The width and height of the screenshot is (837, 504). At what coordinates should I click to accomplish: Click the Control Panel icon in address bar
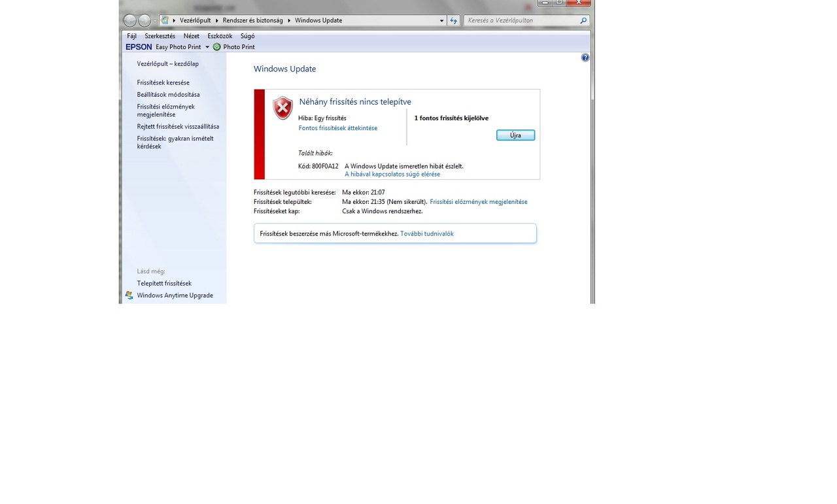pos(165,20)
